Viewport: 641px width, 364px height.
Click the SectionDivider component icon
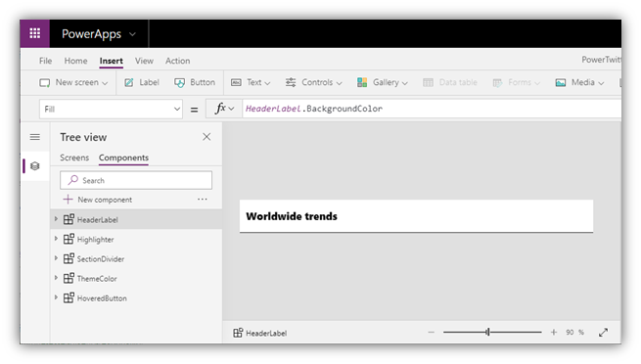[x=69, y=258]
